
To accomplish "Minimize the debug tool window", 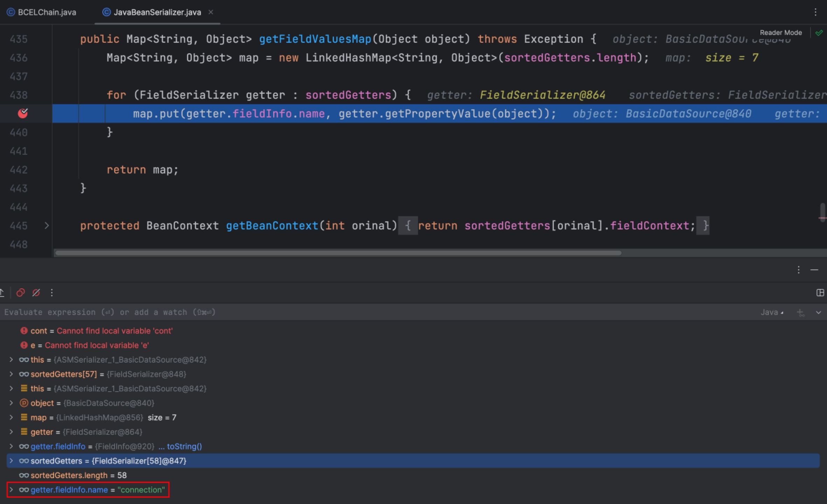I will tap(814, 269).
